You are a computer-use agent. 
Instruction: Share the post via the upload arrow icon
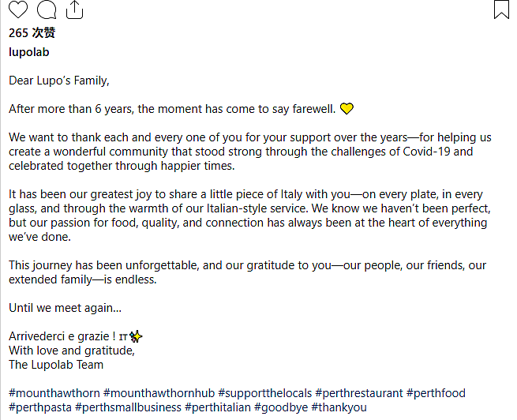pos(74,9)
